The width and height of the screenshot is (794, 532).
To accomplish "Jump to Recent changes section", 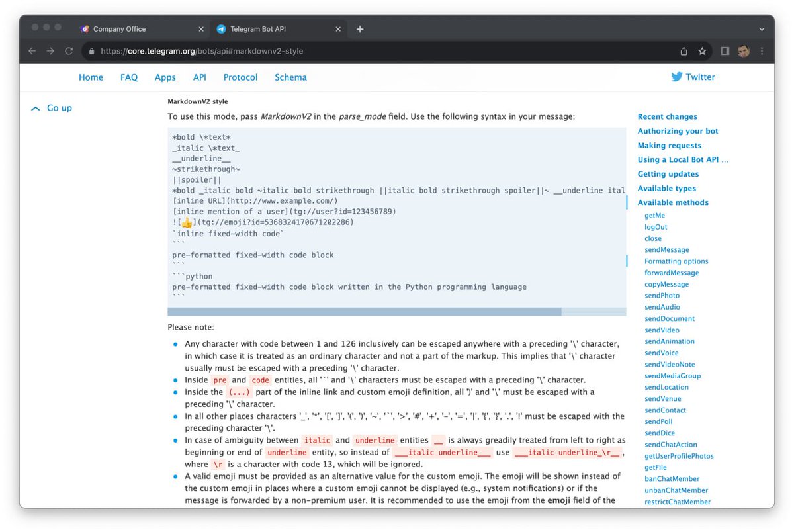I will [668, 116].
